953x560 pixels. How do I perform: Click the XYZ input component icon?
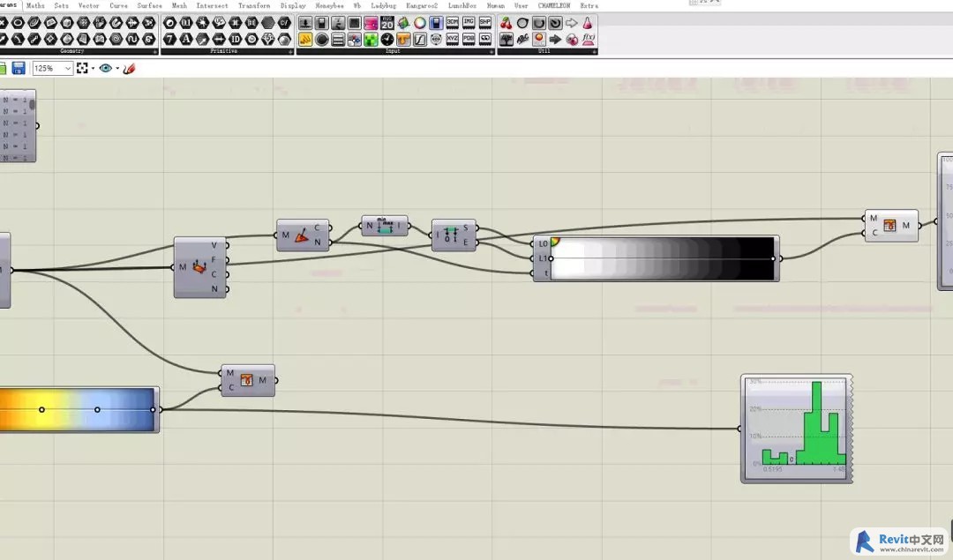point(453,40)
